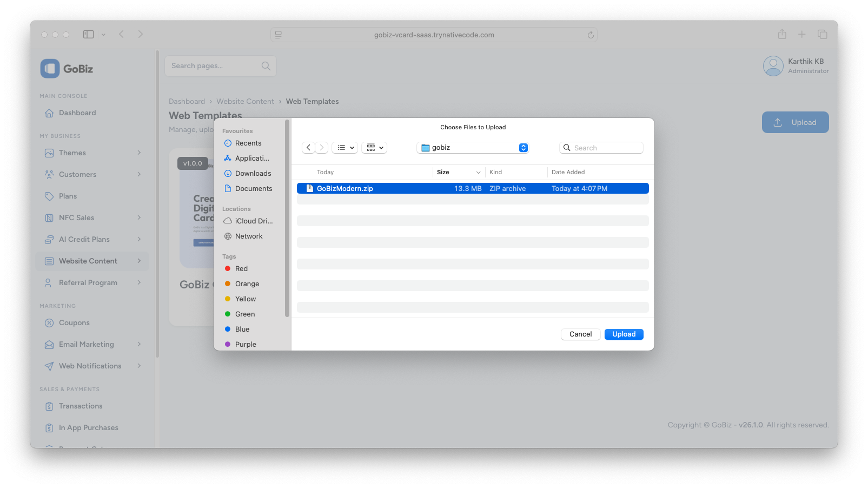
Task: Click the file dialog sidebar scrollbar
Action: (287, 219)
